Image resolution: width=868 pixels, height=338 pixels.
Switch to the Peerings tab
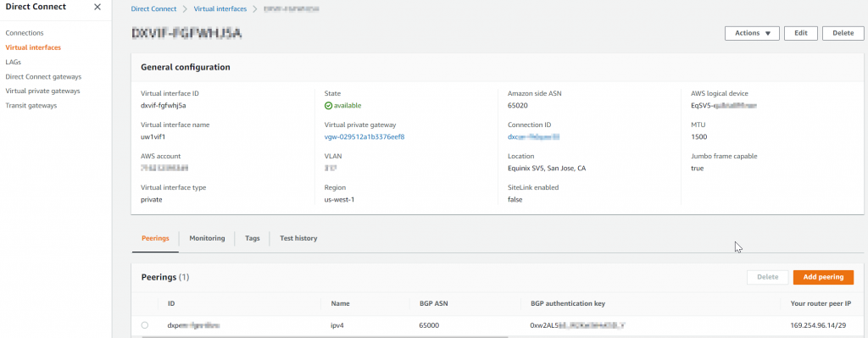[x=155, y=238]
